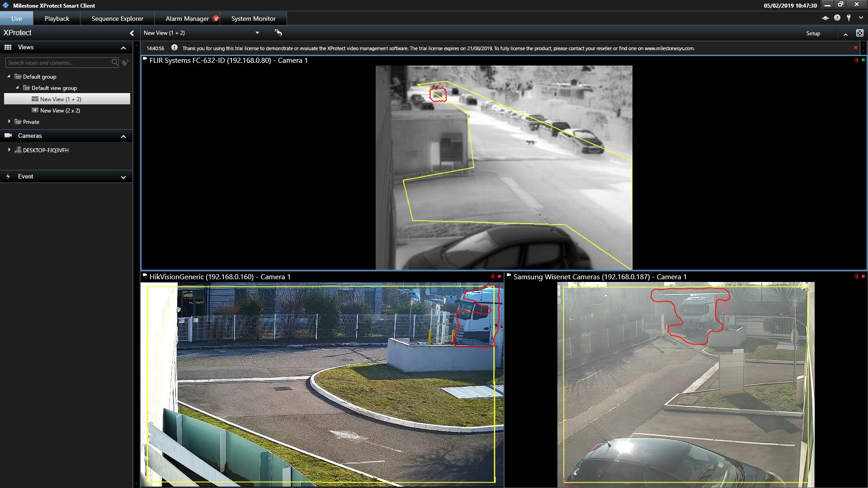Image resolution: width=868 pixels, height=488 pixels.
Task: Open the Sequence Explorer tab
Action: tap(117, 19)
